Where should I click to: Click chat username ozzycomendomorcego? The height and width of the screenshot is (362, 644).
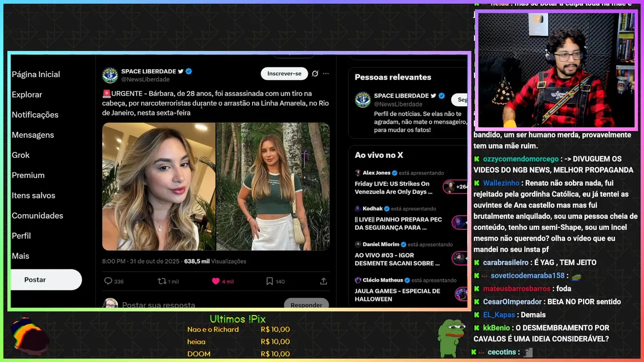click(521, 159)
